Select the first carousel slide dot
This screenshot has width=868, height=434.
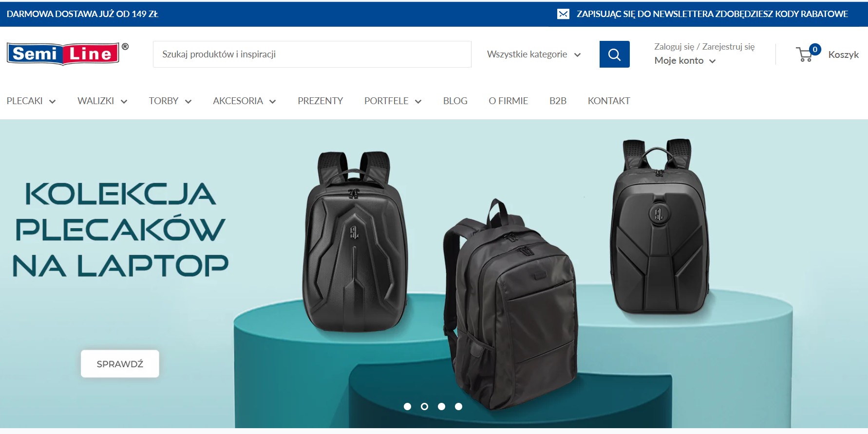(x=408, y=406)
